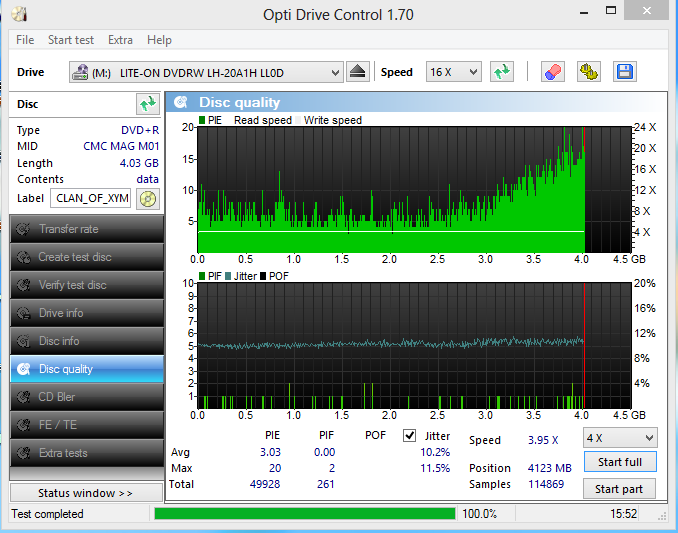Click the Test completed status text
Image resolution: width=678 pixels, height=533 pixels.
pyautogui.click(x=47, y=514)
